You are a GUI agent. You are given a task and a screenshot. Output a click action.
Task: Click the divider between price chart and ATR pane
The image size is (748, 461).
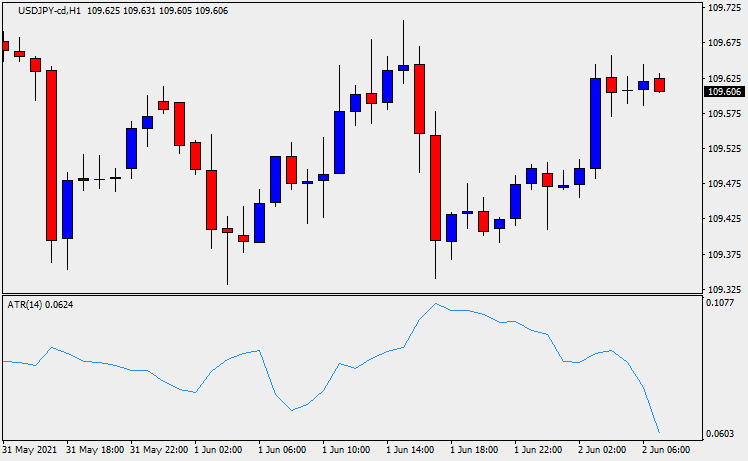tap(350, 294)
